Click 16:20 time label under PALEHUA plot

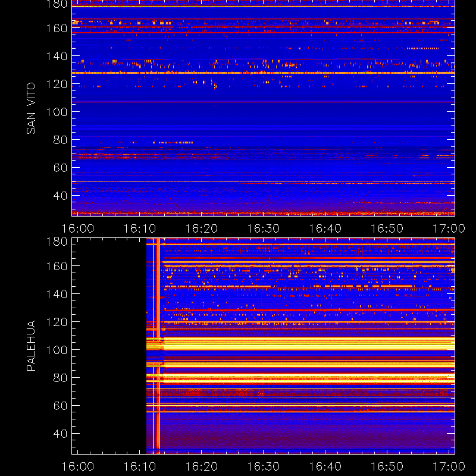(x=202, y=466)
